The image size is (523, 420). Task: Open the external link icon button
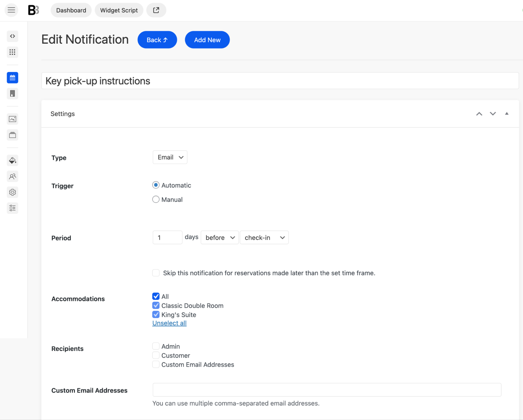(156, 10)
